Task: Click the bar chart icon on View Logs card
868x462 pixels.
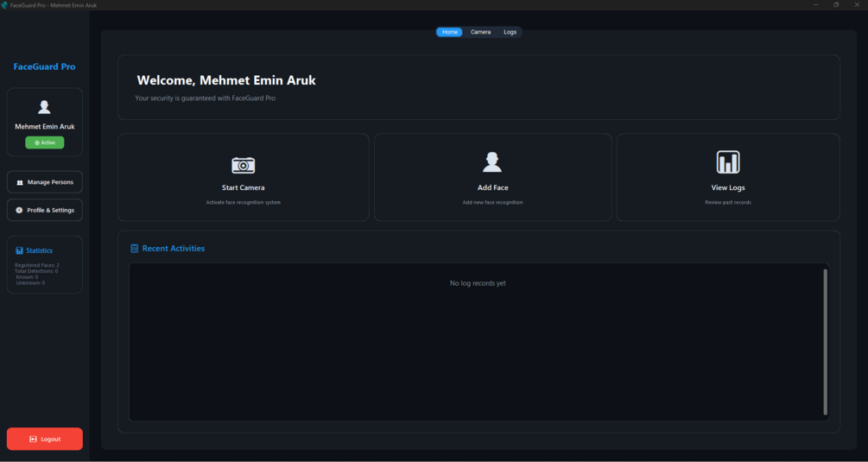Action: coord(728,162)
